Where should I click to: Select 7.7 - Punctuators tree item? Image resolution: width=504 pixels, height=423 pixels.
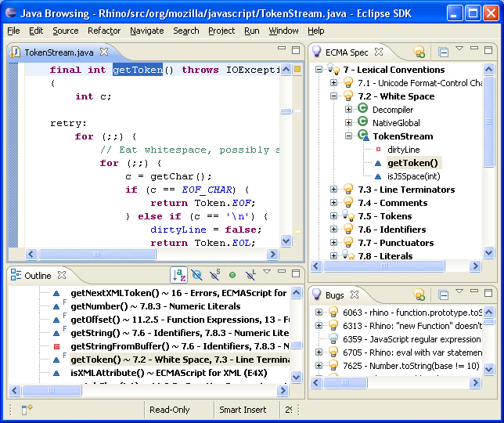[x=396, y=243]
